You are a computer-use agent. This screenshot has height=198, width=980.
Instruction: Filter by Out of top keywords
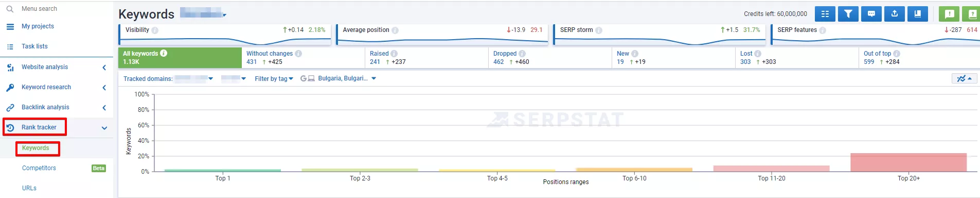920,58
